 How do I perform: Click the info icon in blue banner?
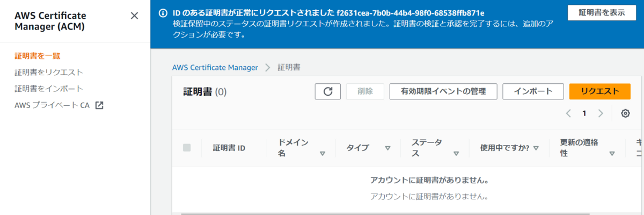tap(163, 13)
